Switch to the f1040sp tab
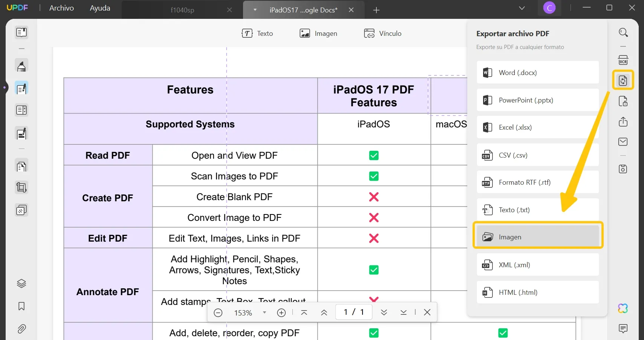Image resolution: width=644 pixels, height=340 pixels. point(182,10)
